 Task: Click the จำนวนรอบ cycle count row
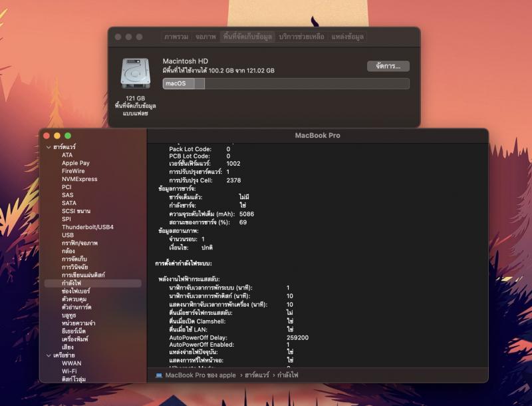(x=187, y=240)
